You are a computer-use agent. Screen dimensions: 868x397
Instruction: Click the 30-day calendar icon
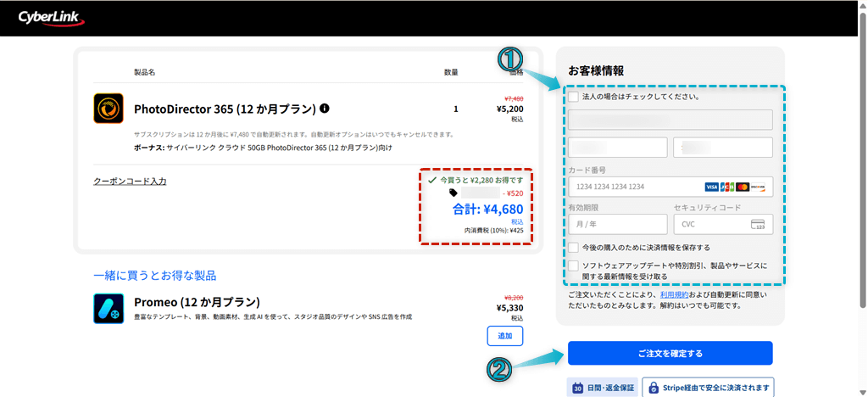[577, 387]
